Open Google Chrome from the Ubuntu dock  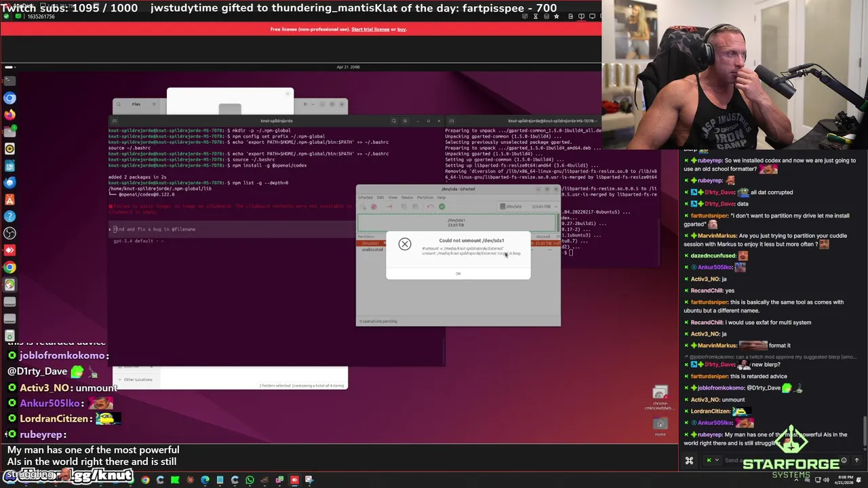(x=9, y=267)
